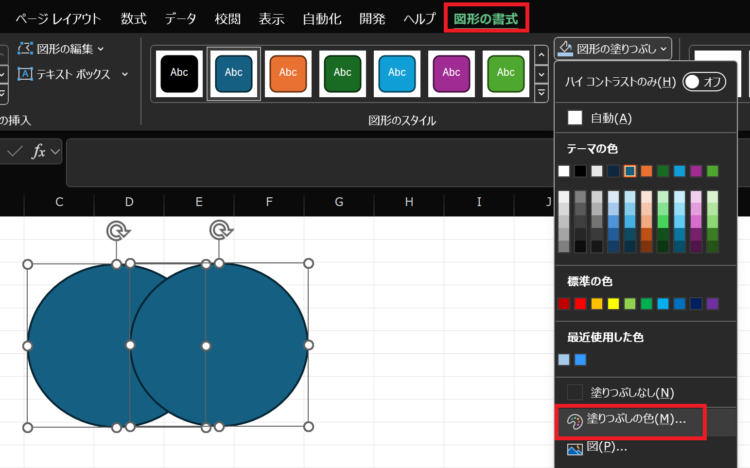The image size is (750, 468).
Task: Open the 図形の編集 dropdown
Action: point(61,49)
